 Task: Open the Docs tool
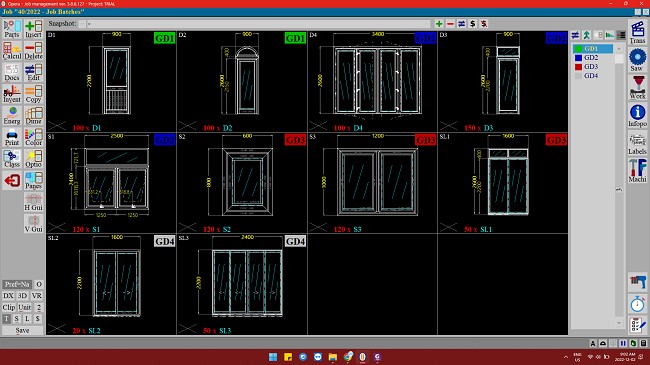tap(12, 72)
